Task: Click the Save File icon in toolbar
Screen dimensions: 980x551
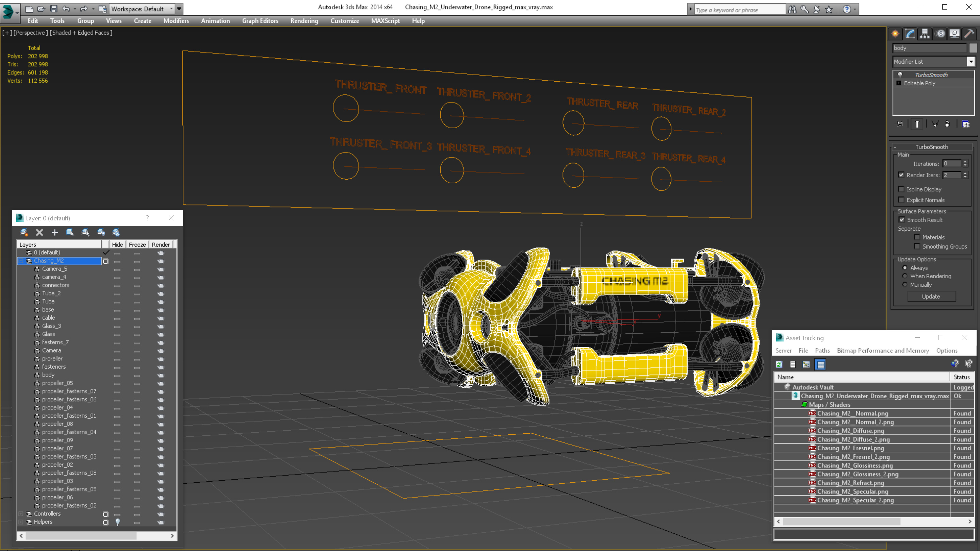Action: pyautogui.click(x=54, y=9)
